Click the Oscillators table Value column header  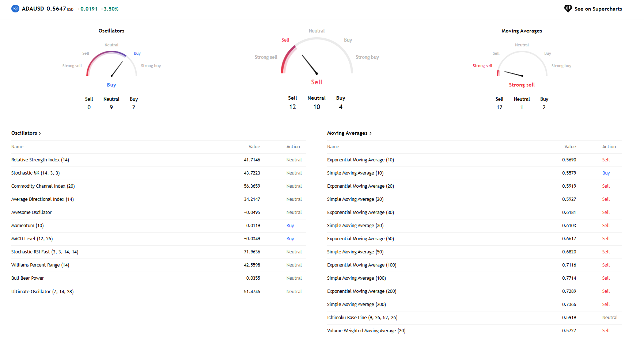[x=254, y=147]
